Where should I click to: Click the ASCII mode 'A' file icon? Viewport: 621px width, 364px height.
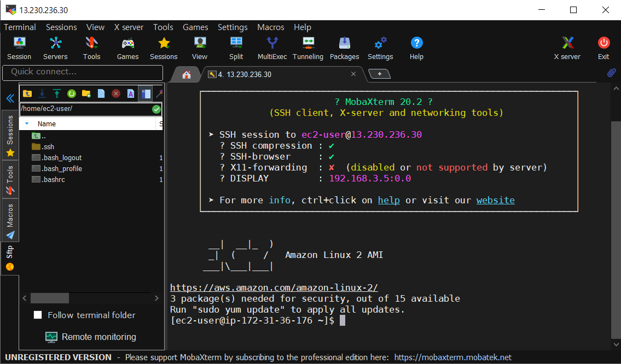[x=130, y=93]
